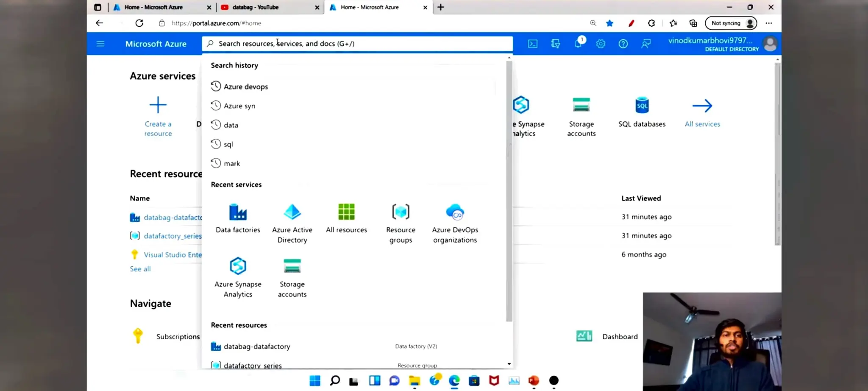Open the browser extensions icon
The height and width of the screenshot is (391, 868).
651,23
